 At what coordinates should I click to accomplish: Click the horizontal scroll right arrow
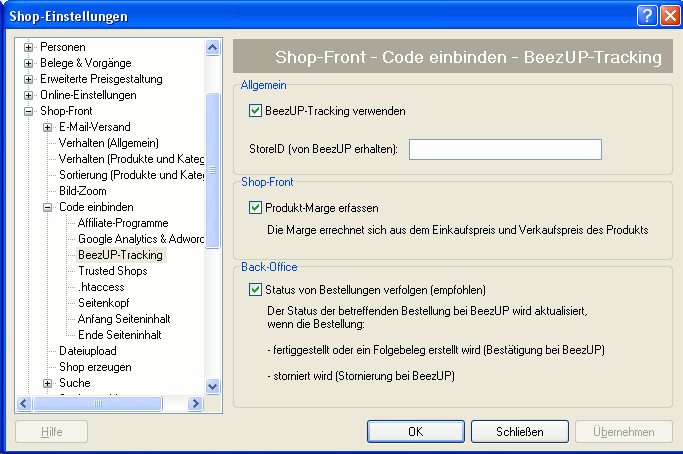[196, 404]
